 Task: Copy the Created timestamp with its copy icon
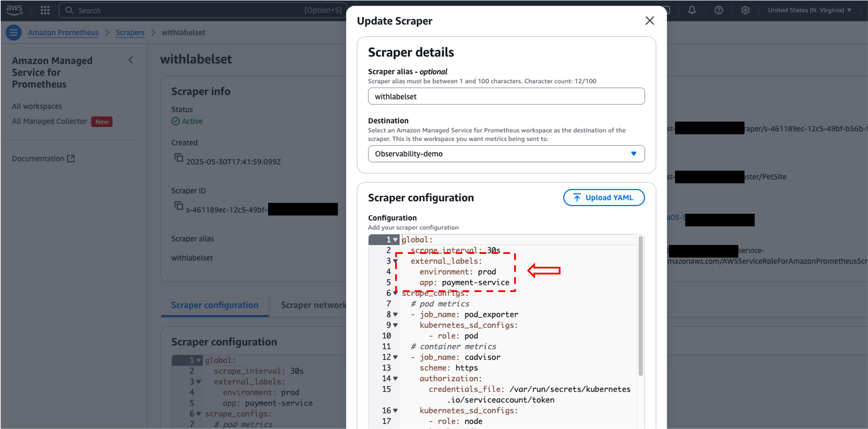pos(179,158)
